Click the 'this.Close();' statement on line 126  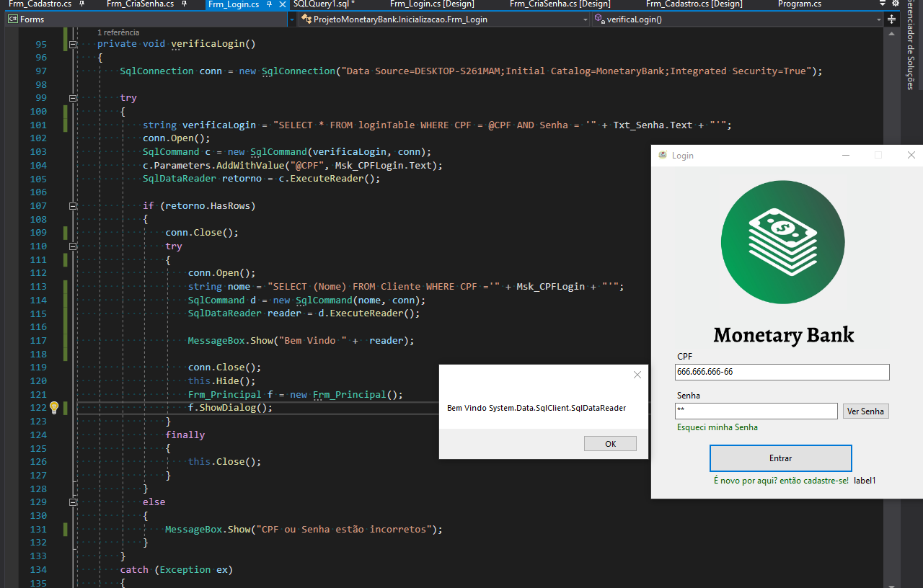[x=225, y=462]
